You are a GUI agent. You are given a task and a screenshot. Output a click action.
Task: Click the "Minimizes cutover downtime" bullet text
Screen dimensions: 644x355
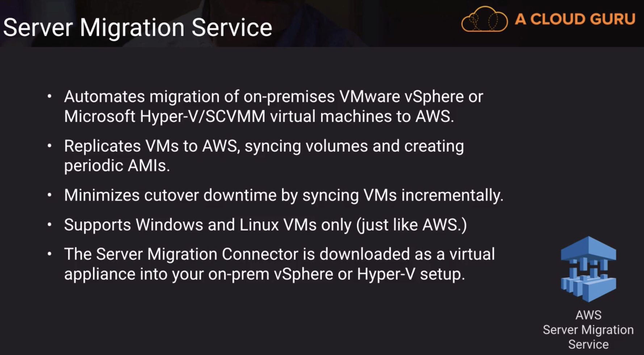(x=284, y=196)
